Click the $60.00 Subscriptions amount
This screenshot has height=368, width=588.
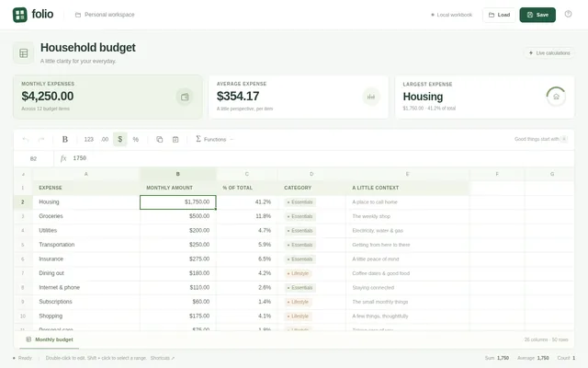click(x=178, y=302)
